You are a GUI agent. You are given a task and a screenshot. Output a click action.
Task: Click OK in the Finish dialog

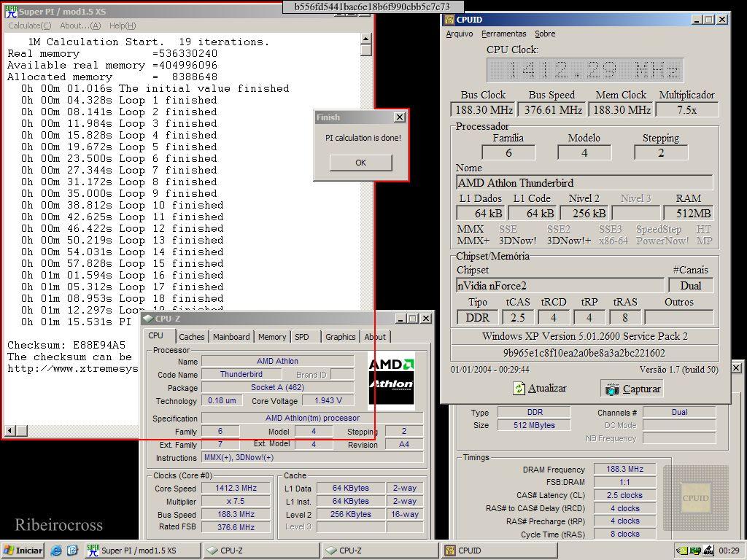(x=360, y=163)
